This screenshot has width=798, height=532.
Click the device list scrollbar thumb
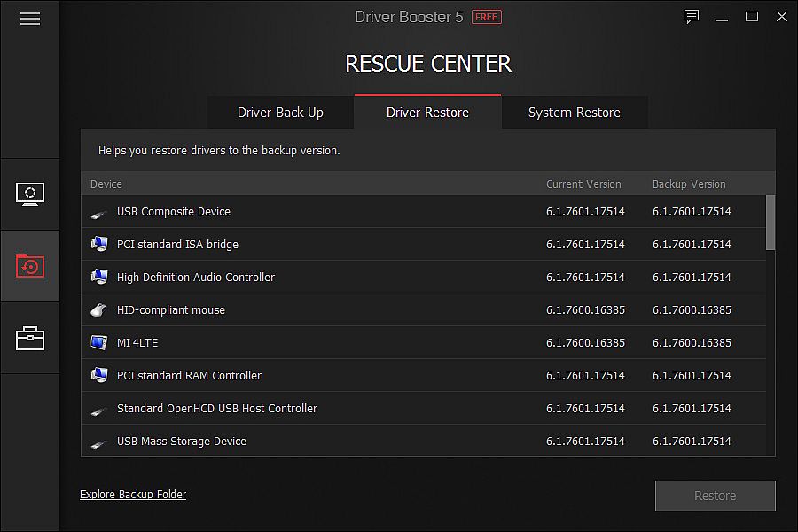pos(771,223)
